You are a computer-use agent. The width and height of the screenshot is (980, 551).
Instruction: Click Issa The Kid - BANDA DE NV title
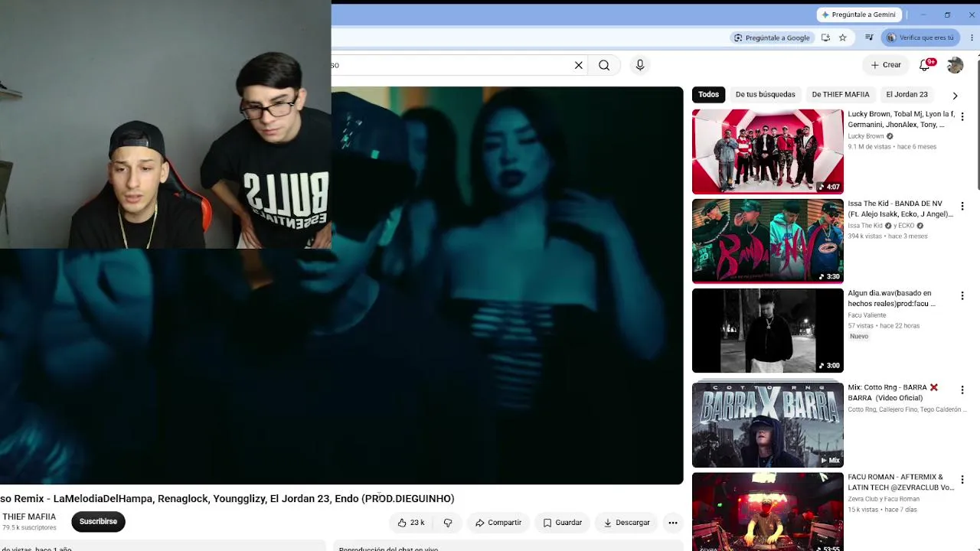900,209
